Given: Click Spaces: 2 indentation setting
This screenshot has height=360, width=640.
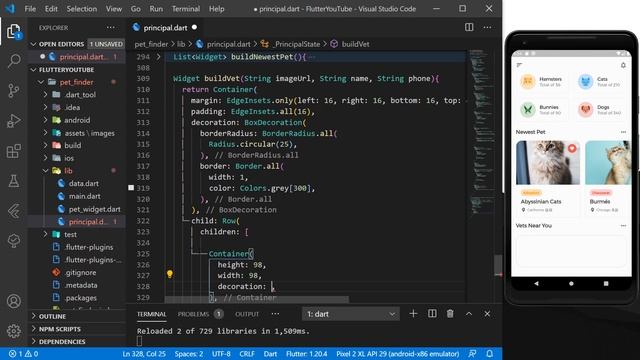Looking at the screenshot, I should coord(189,354).
